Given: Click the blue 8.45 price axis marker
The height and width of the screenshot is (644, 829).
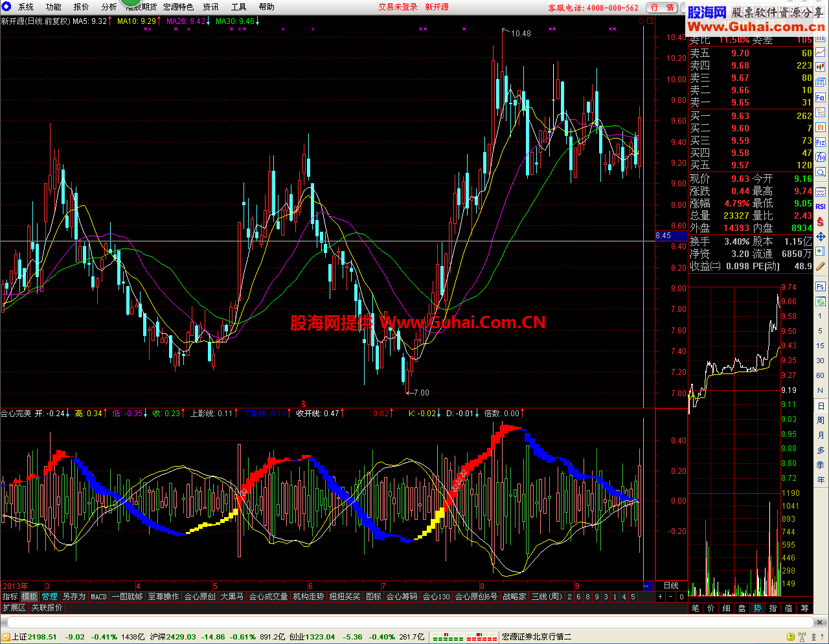Looking at the screenshot, I should point(670,236).
